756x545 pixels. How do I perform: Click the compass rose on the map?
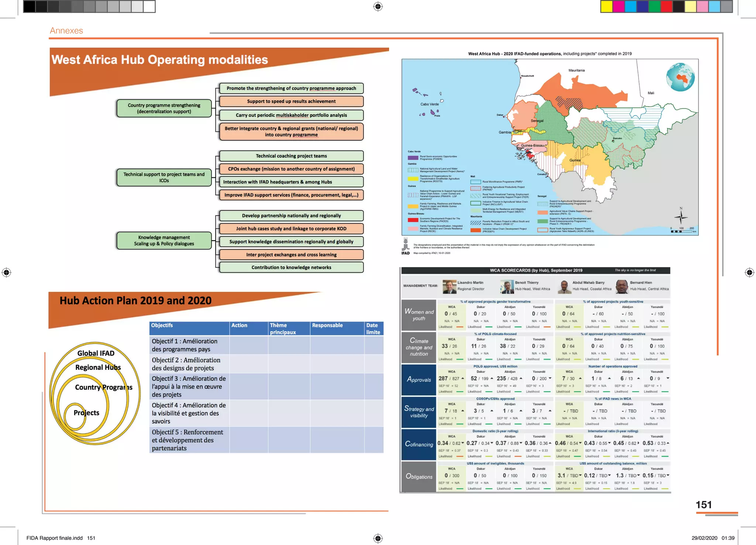(681, 217)
